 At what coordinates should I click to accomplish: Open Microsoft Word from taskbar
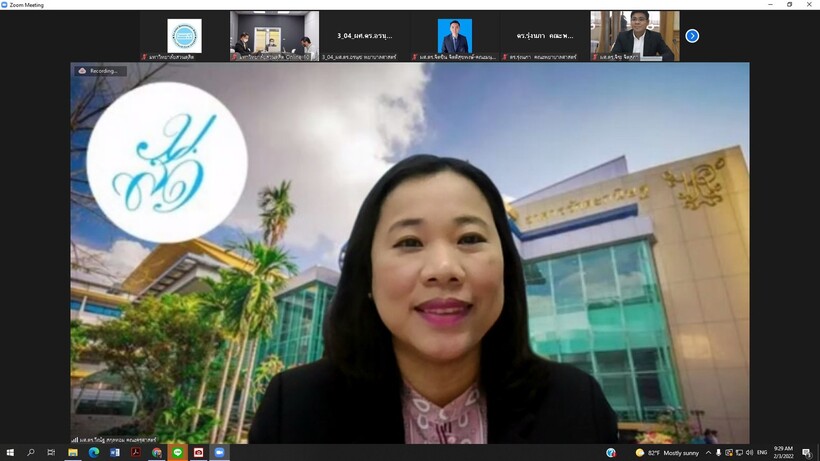[x=115, y=453]
